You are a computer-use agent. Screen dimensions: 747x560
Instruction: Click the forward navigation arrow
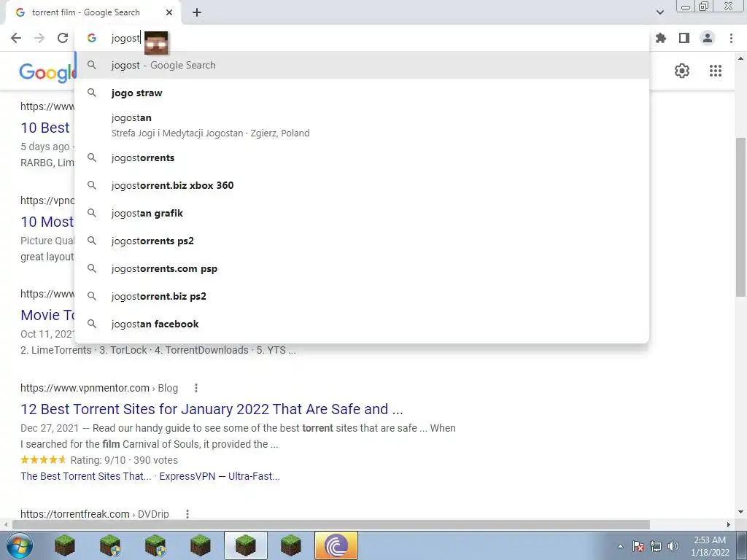point(39,38)
